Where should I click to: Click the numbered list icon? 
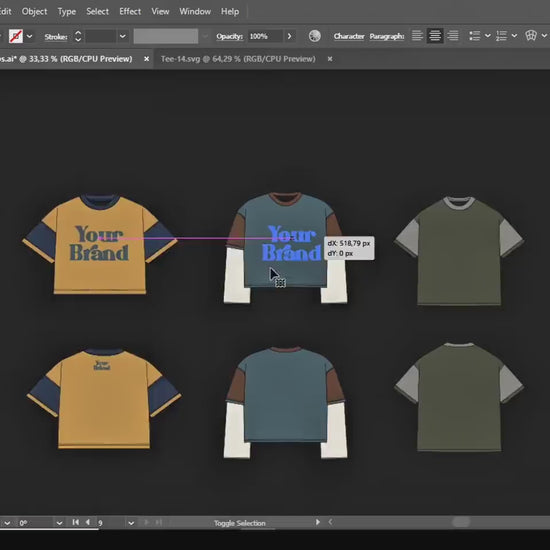(501, 36)
